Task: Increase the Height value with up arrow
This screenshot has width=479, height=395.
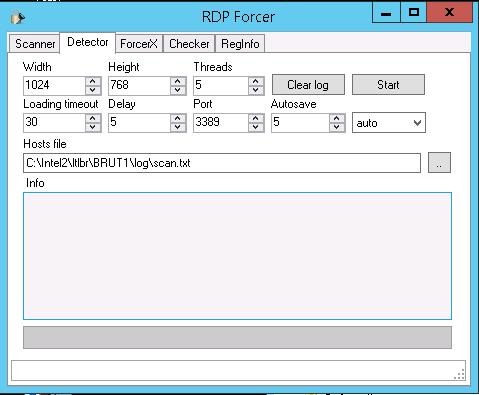Action: pyautogui.click(x=178, y=81)
